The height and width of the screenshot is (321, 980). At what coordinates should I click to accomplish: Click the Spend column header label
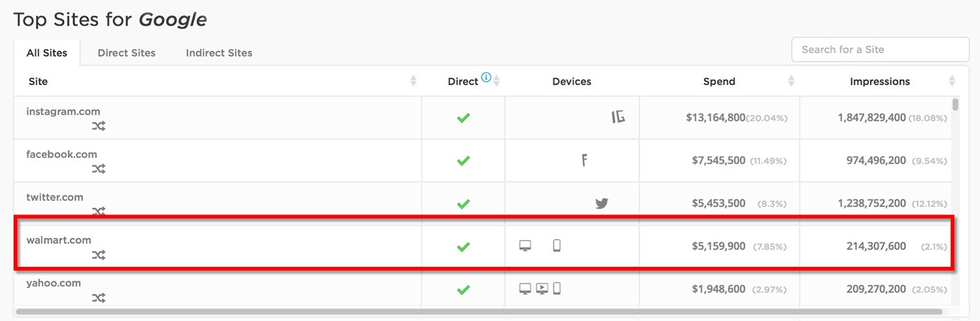point(719,82)
